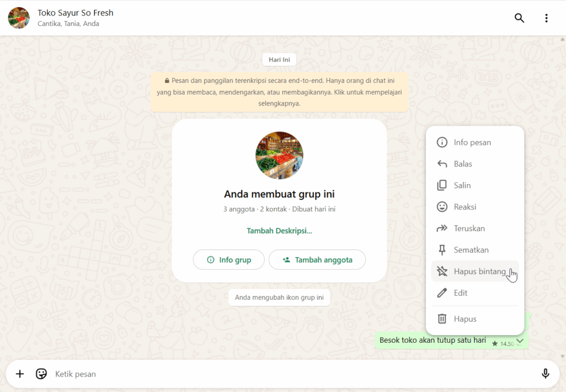Choose Balas in the context menu
The width and height of the screenshot is (566, 392).
[475, 164]
